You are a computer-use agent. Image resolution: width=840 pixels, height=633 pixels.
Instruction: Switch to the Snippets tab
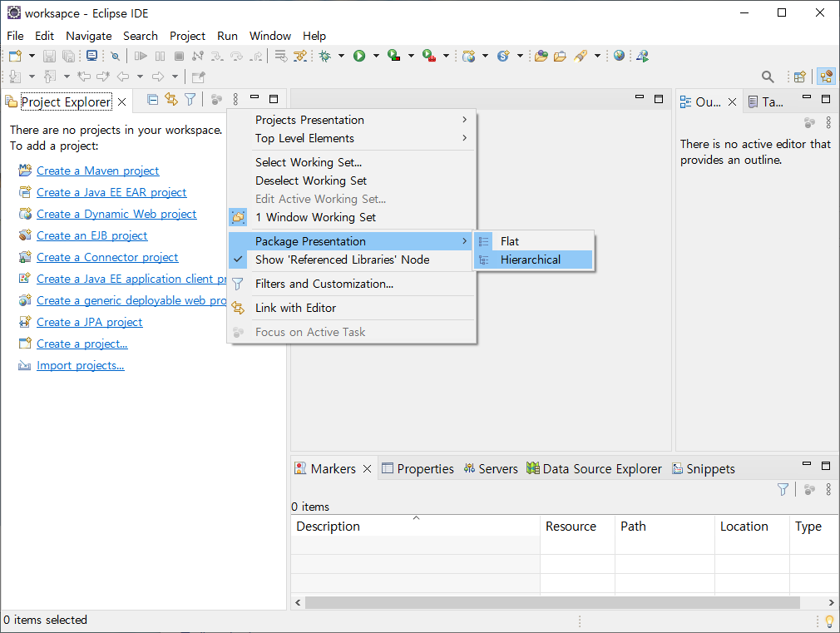tap(704, 469)
